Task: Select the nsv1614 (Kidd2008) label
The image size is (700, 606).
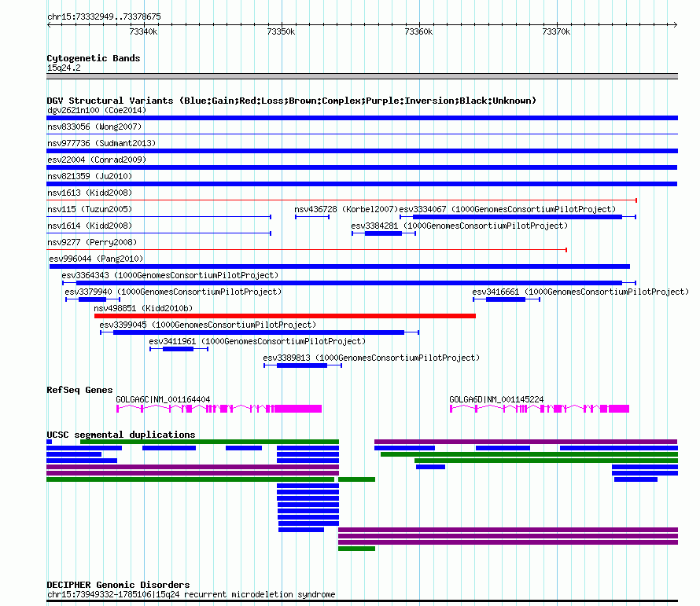Action: click(x=90, y=226)
